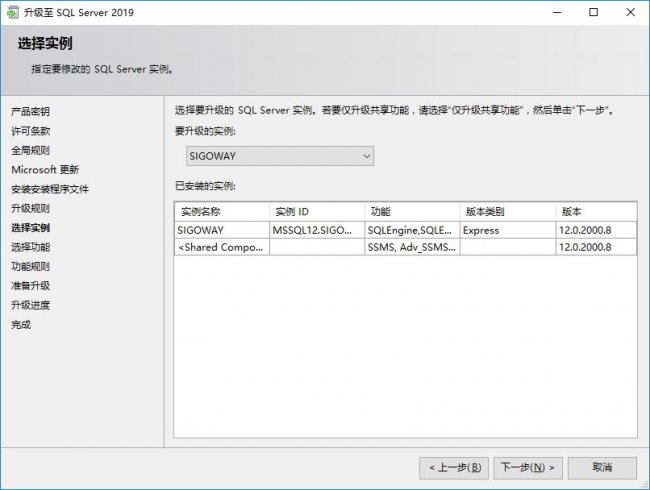The image size is (650, 490).
Task: Select 升级规则 step in sidebar
Action: [x=30, y=208]
